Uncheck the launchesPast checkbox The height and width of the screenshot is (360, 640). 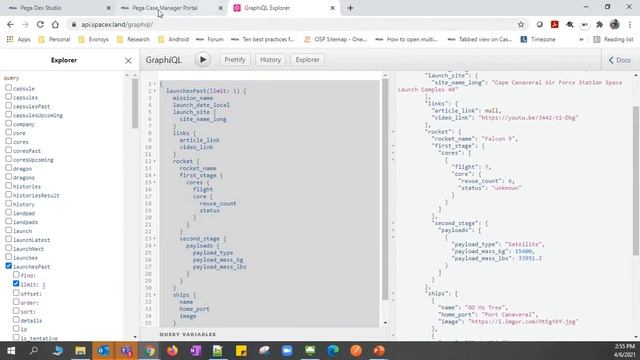point(9,266)
